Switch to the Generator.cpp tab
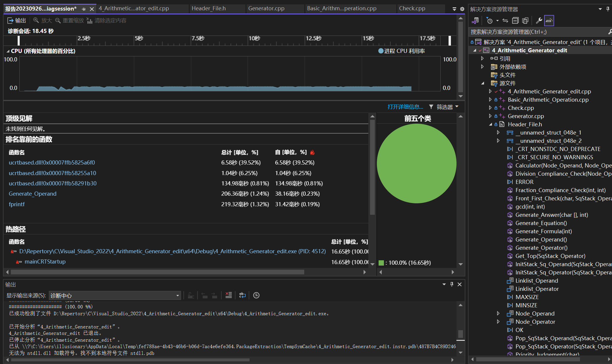 (266, 9)
